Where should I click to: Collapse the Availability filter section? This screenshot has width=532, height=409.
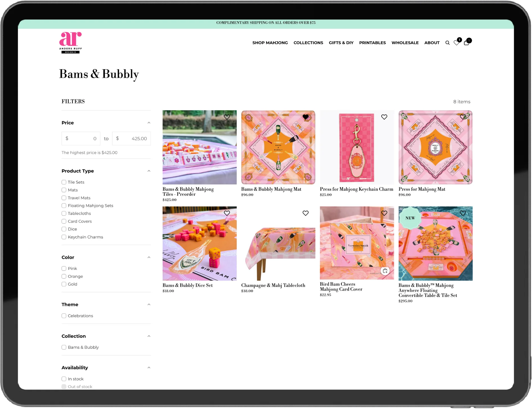point(149,368)
